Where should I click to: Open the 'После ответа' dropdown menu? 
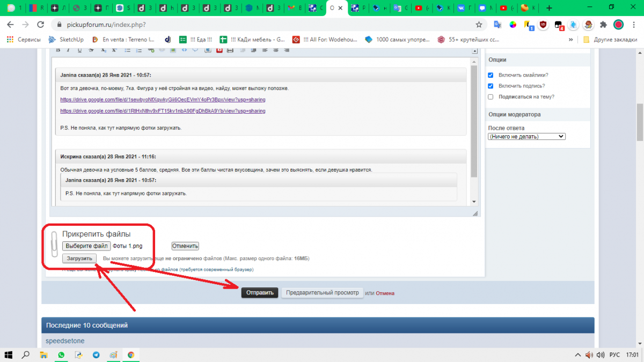[x=526, y=137]
